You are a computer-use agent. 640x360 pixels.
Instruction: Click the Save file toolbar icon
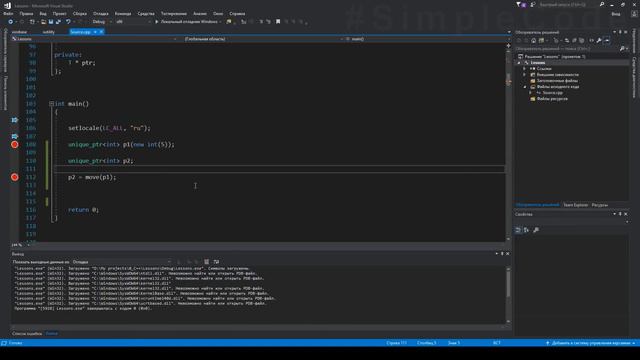coord(51,22)
